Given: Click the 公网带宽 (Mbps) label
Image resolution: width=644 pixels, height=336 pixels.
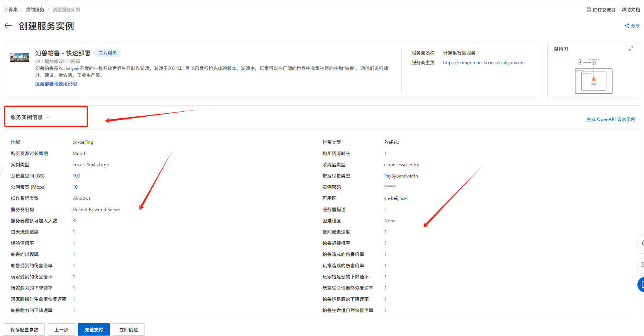Looking at the screenshot, I should point(28,187).
